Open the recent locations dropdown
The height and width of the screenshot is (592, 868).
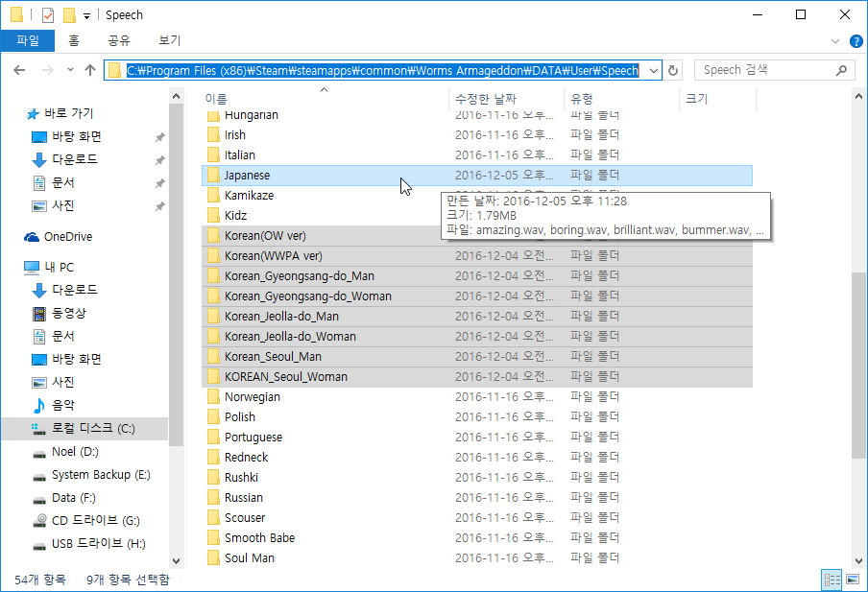point(70,70)
